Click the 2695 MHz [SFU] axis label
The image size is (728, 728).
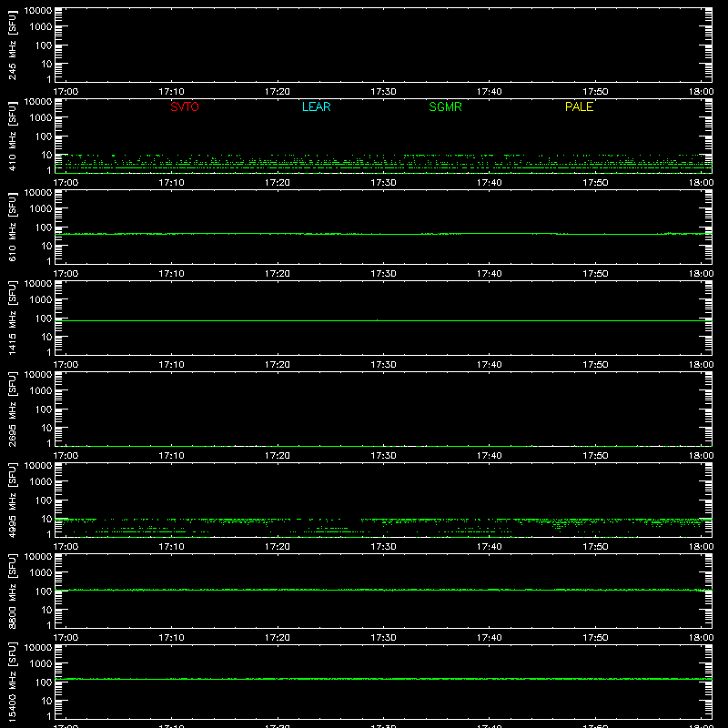[x=13, y=409]
